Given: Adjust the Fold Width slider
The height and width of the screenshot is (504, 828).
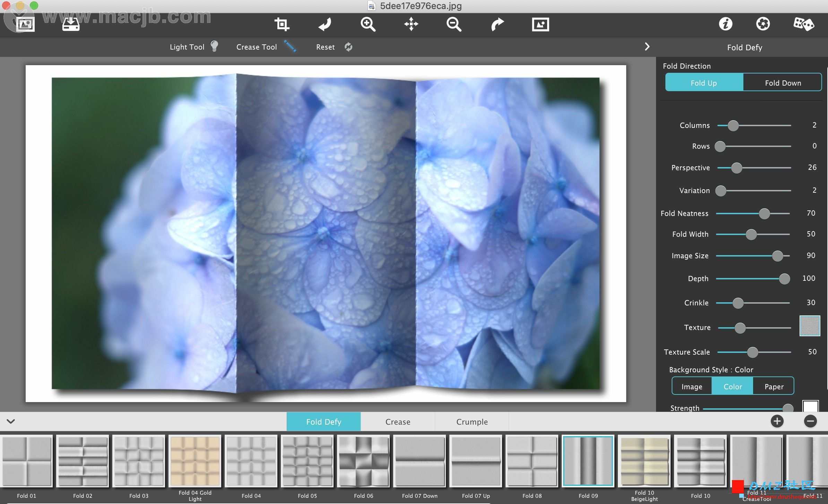Looking at the screenshot, I should (x=753, y=234).
